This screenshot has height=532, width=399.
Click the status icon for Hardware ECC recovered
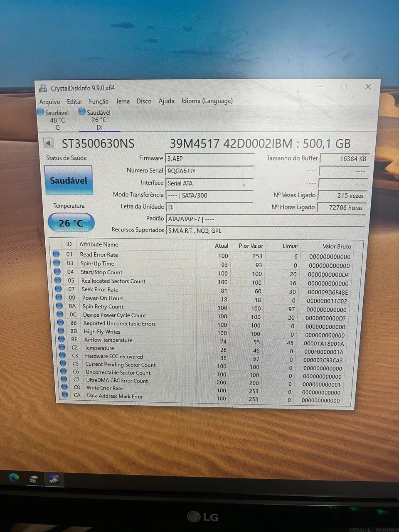click(62, 355)
